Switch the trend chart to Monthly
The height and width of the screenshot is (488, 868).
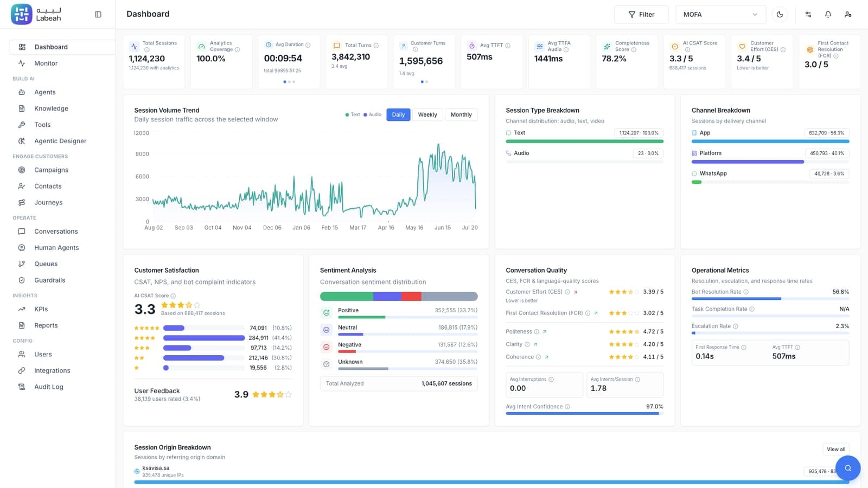(461, 114)
